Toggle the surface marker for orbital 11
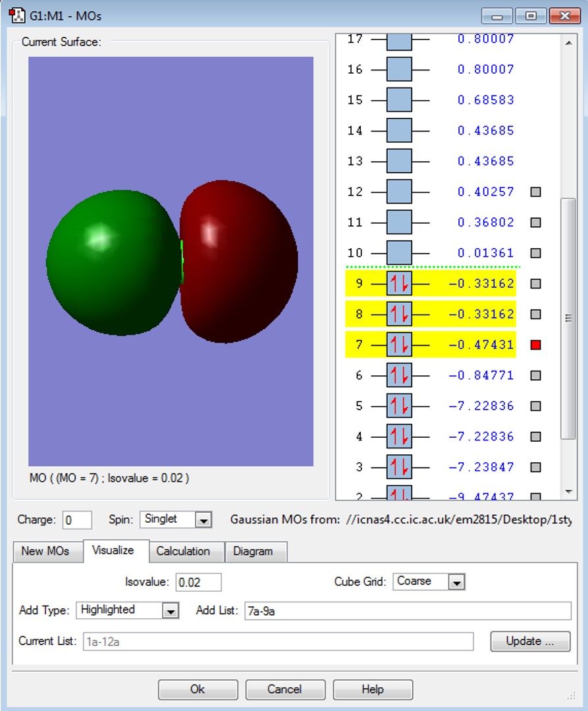 tap(535, 223)
